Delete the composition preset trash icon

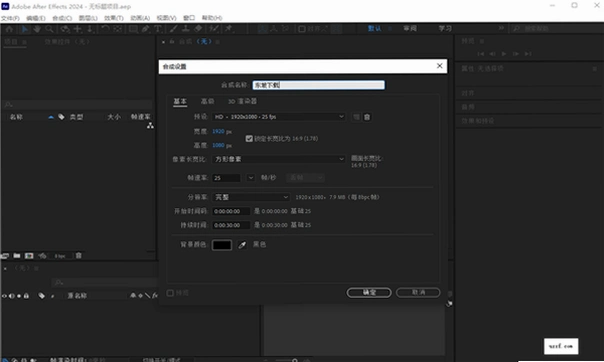(x=367, y=117)
